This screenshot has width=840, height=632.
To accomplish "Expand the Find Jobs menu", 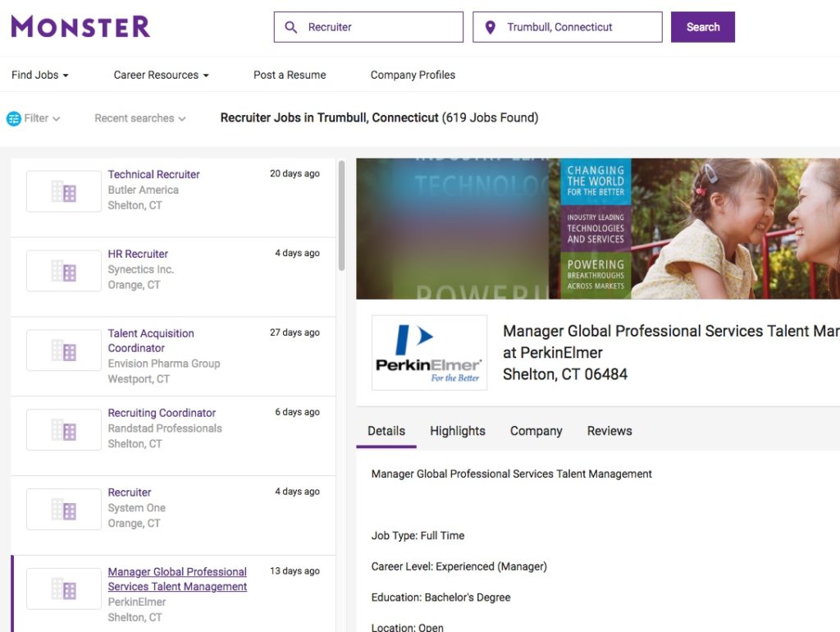I will point(39,75).
